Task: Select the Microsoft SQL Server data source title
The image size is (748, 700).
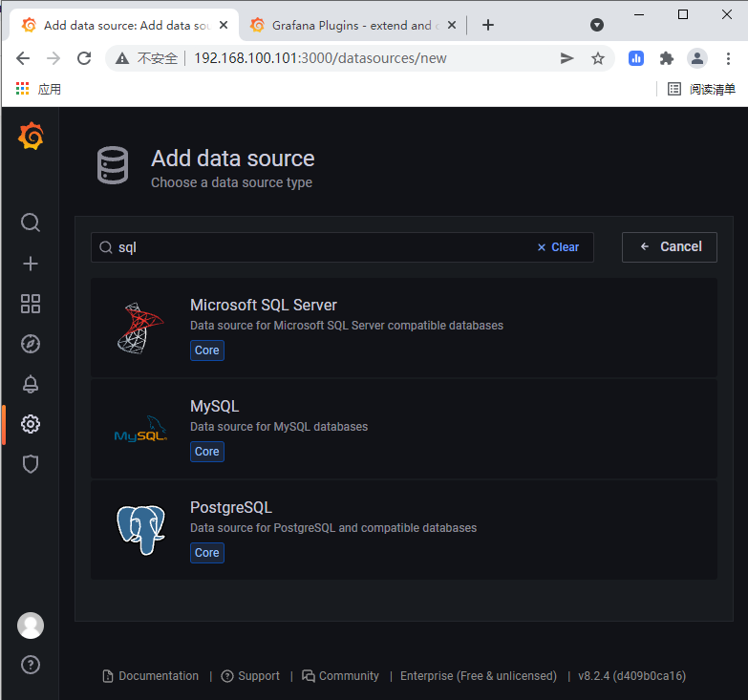Action: tap(264, 306)
